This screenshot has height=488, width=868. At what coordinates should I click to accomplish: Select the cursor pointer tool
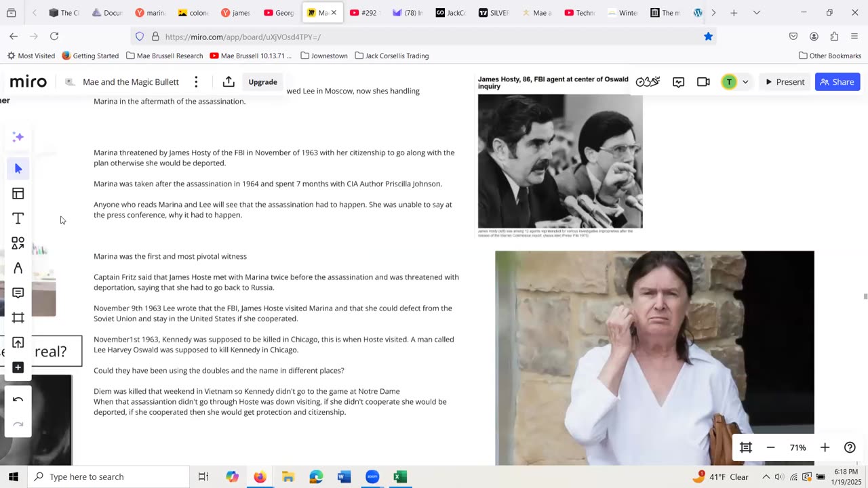point(18,168)
